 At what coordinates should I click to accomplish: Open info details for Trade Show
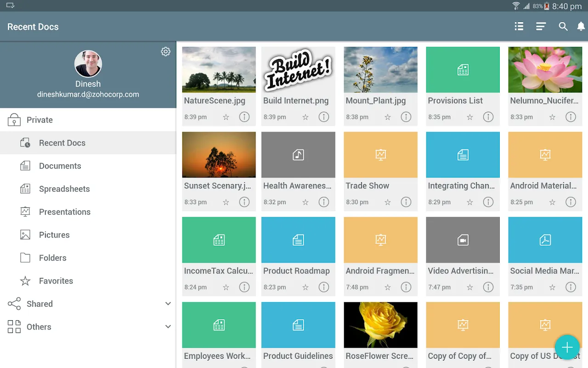(406, 202)
